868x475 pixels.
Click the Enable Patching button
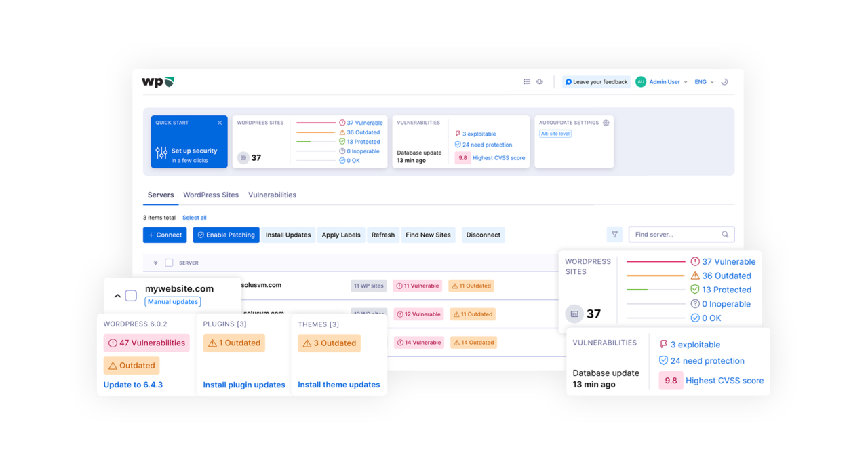[226, 235]
